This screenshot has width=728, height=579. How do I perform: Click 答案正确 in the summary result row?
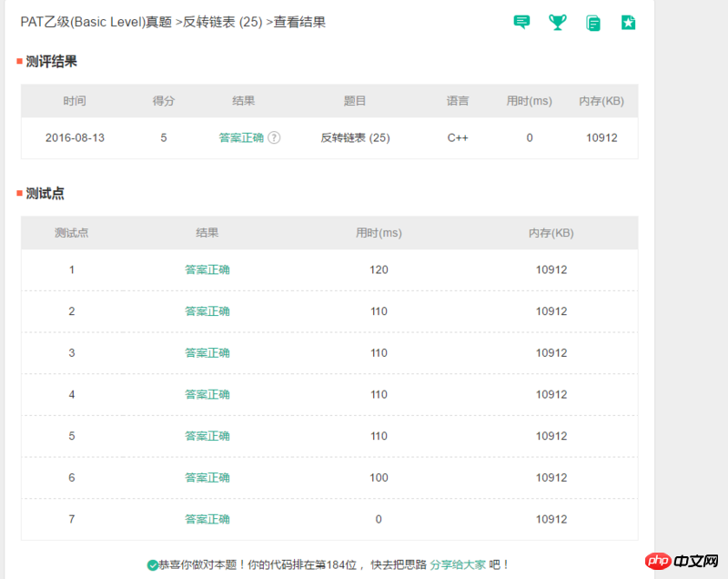241,137
